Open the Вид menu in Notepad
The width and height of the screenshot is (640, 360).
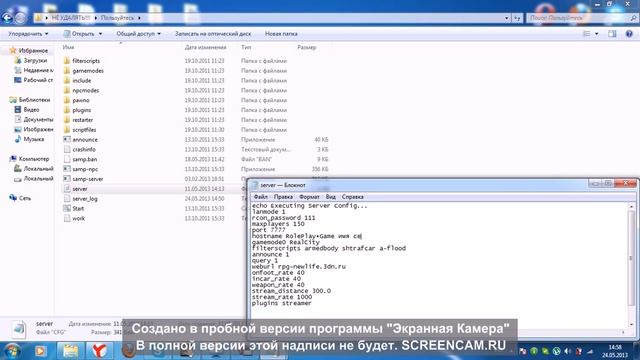(x=330, y=197)
